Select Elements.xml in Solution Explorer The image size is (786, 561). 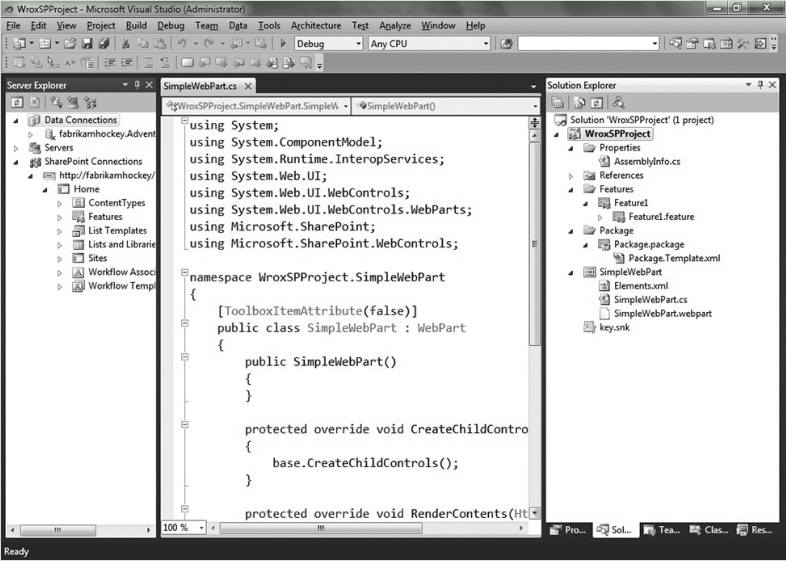click(641, 286)
